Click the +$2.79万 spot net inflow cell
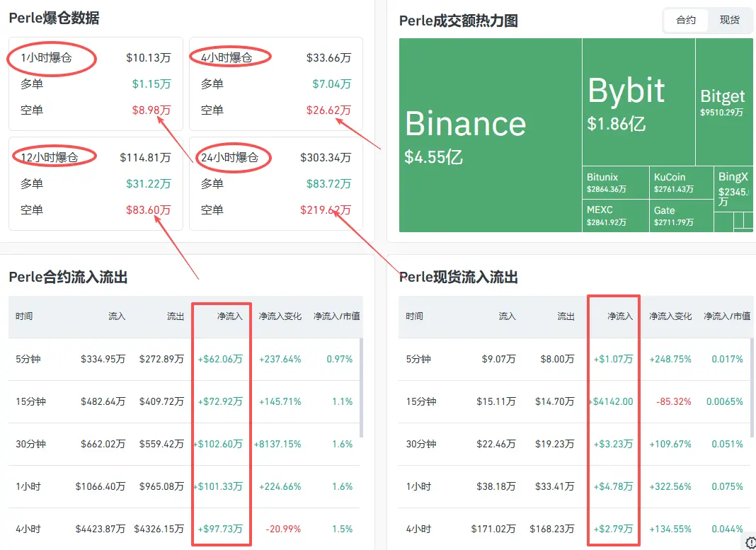 click(613, 529)
